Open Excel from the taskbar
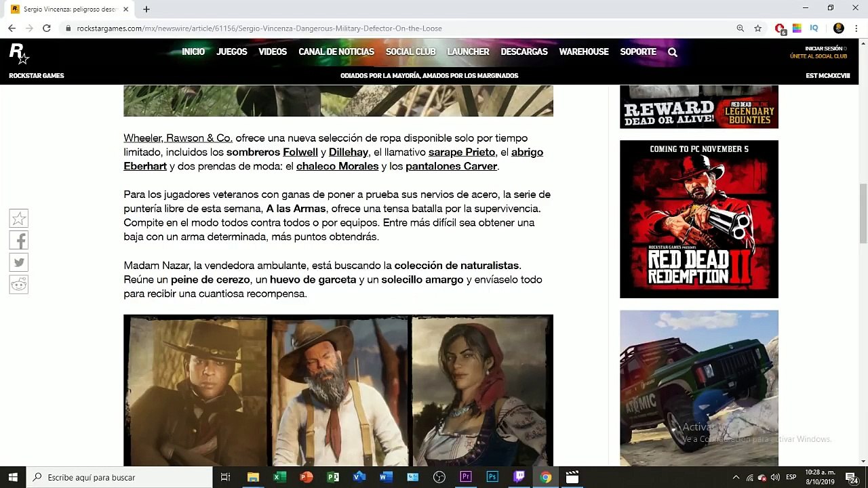Viewport: 868px width, 488px height. click(x=279, y=477)
